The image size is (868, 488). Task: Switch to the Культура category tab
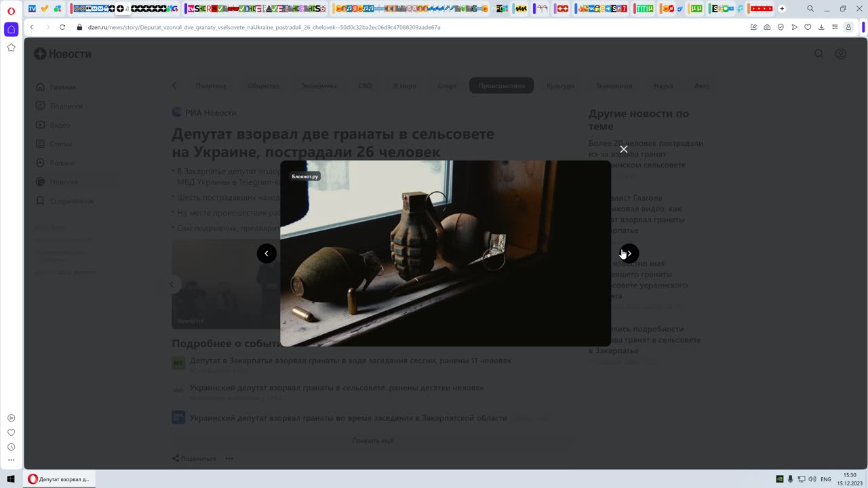(x=561, y=86)
